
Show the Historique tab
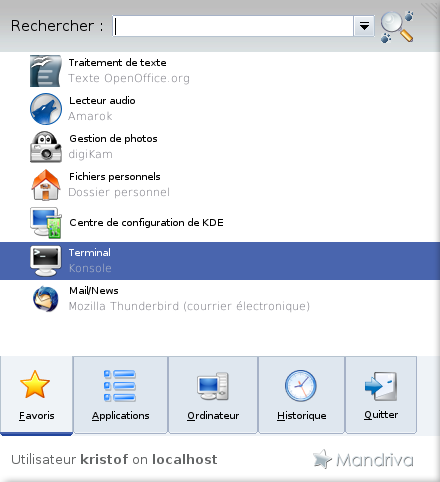(x=301, y=395)
